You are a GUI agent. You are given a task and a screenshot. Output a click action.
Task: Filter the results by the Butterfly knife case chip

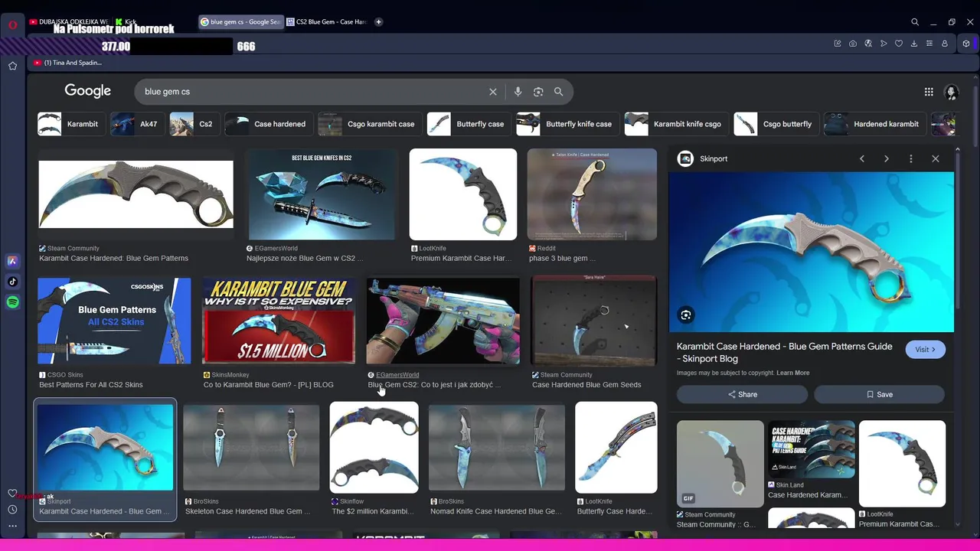tap(567, 124)
